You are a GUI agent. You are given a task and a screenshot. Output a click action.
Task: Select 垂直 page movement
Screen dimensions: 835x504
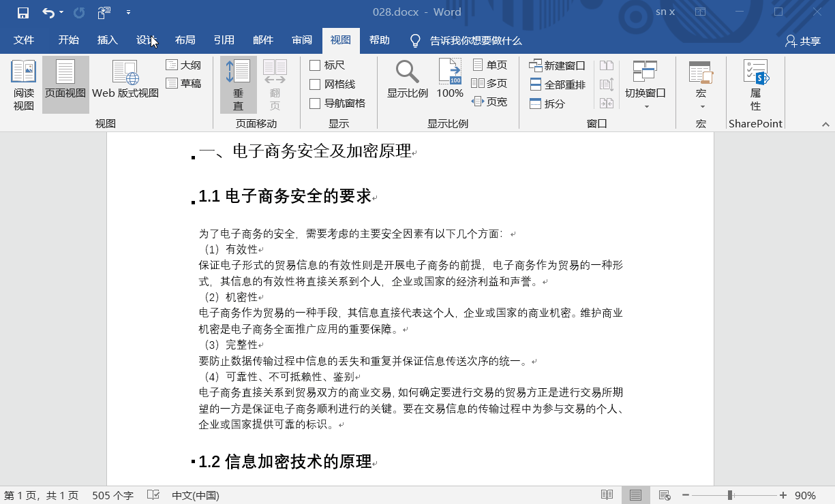click(x=238, y=85)
